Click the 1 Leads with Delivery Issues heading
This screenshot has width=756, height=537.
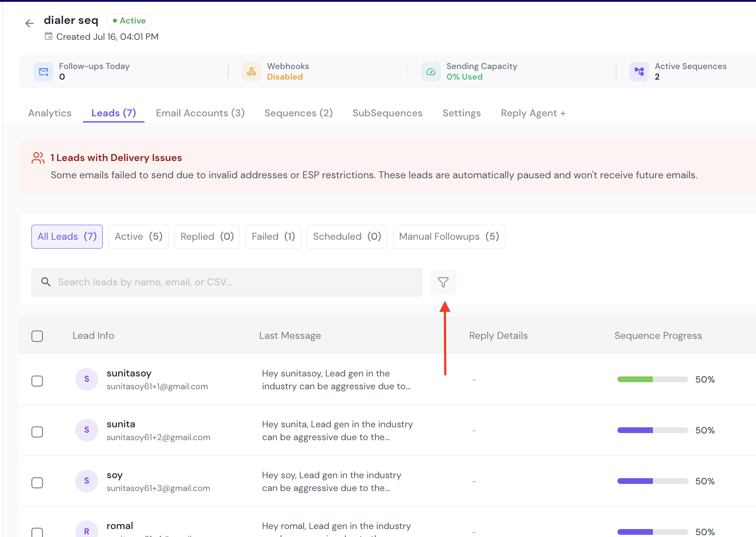pos(116,158)
